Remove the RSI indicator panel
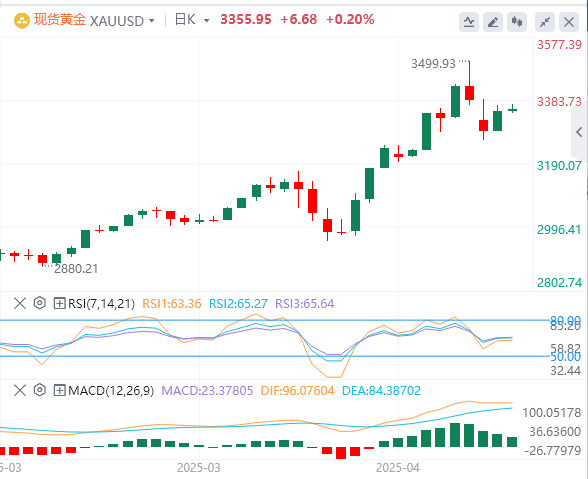 pos(20,303)
